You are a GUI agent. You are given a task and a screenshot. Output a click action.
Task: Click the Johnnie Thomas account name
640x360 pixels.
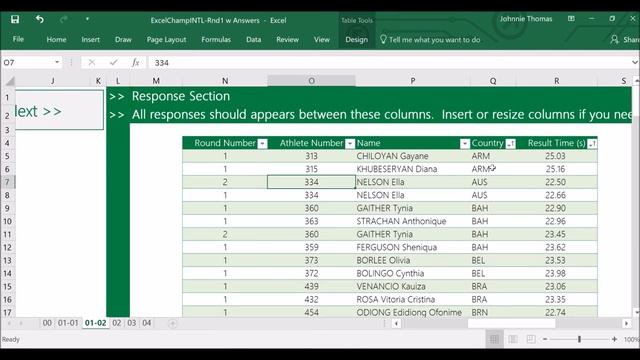coord(526,19)
